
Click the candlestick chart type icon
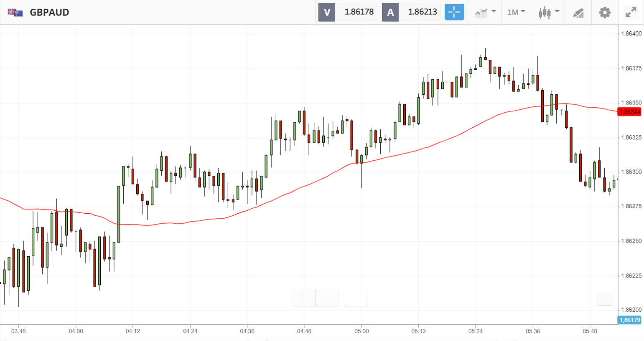pyautogui.click(x=545, y=13)
